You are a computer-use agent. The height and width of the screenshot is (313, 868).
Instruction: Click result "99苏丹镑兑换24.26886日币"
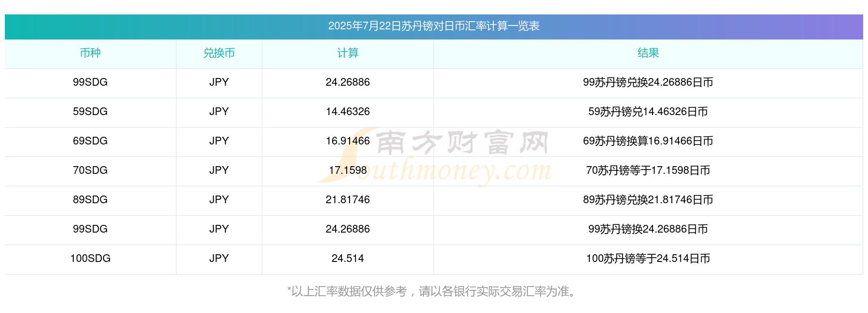pos(648,82)
